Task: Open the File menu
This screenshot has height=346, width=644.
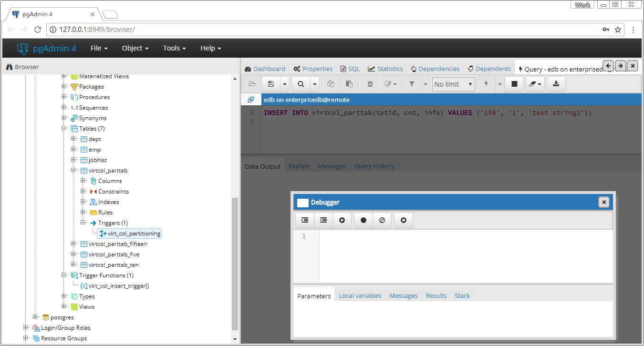Action: coord(99,48)
